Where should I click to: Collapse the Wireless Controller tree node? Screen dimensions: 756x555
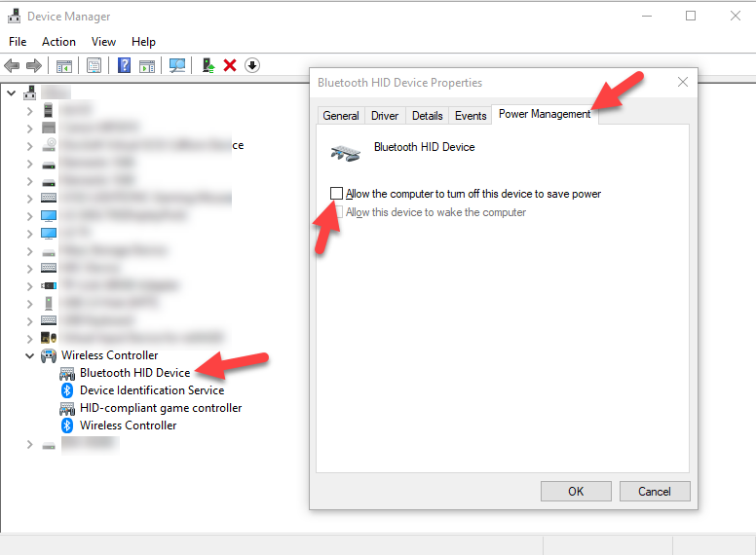pyautogui.click(x=30, y=355)
